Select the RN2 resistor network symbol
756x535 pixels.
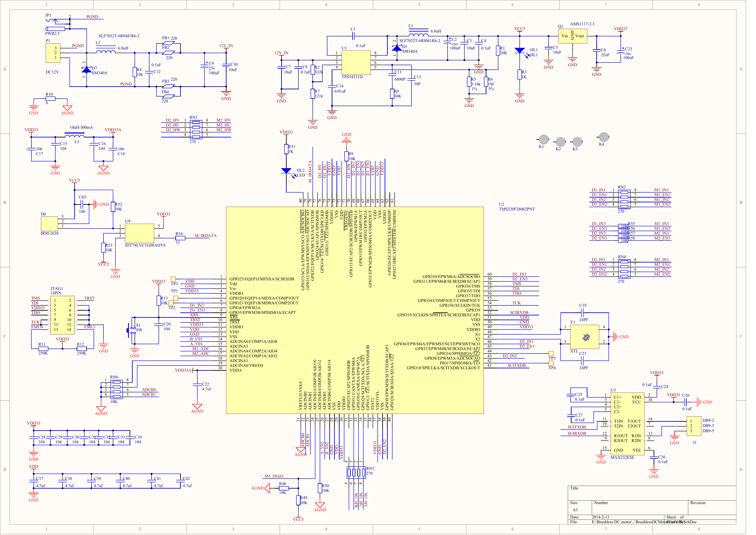pos(624,199)
